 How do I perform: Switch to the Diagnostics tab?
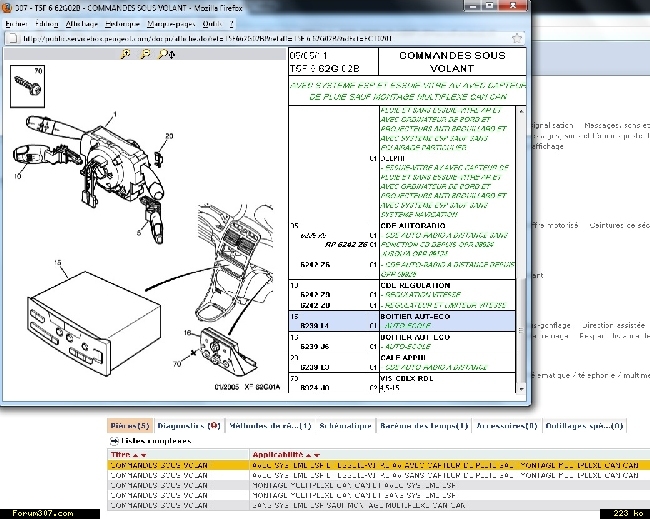coord(189,426)
